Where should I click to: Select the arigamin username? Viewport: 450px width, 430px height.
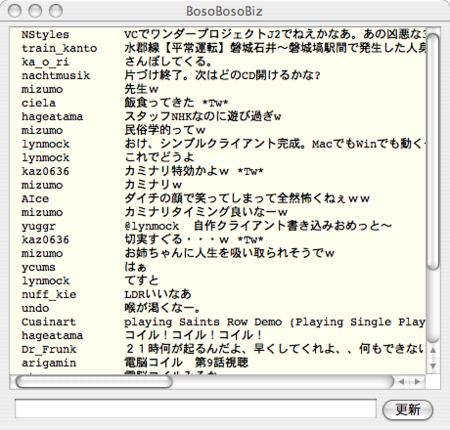click(x=49, y=363)
